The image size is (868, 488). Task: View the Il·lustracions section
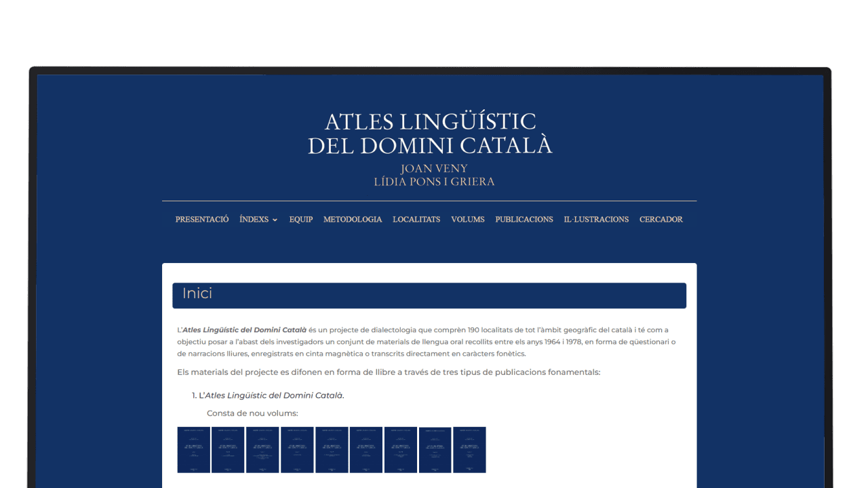tap(596, 220)
